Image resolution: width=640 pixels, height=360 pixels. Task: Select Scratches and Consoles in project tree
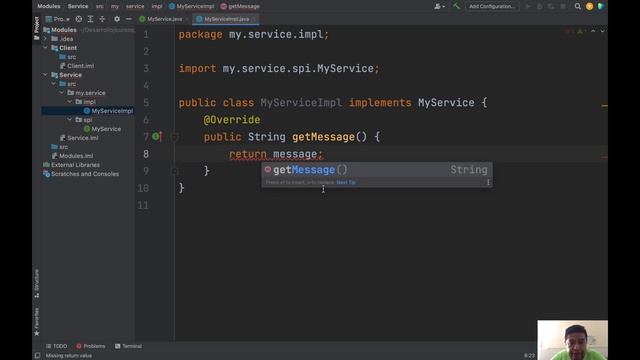click(x=85, y=173)
